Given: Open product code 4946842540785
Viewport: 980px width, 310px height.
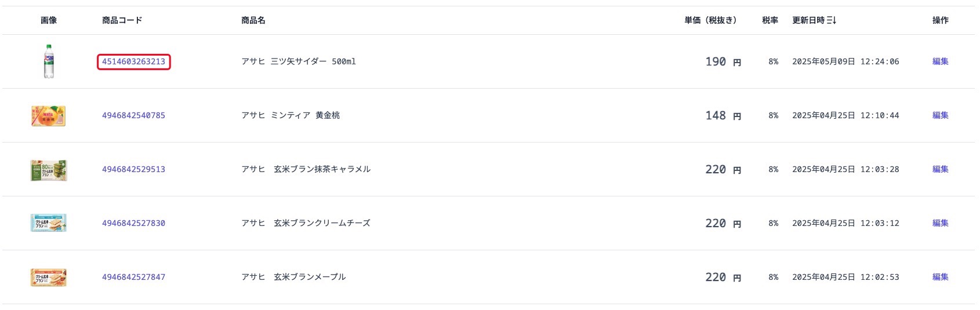Looking at the screenshot, I should (x=133, y=115).
